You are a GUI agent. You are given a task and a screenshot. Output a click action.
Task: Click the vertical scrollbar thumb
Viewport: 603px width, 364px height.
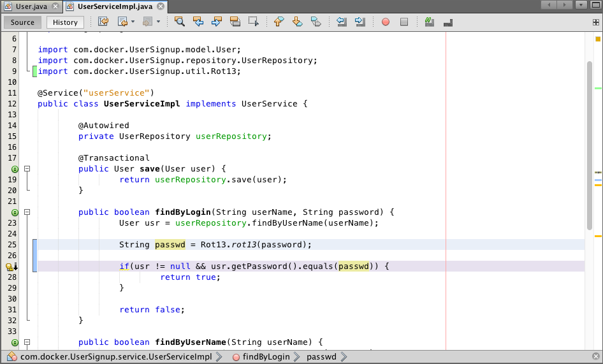coord(590,143)
